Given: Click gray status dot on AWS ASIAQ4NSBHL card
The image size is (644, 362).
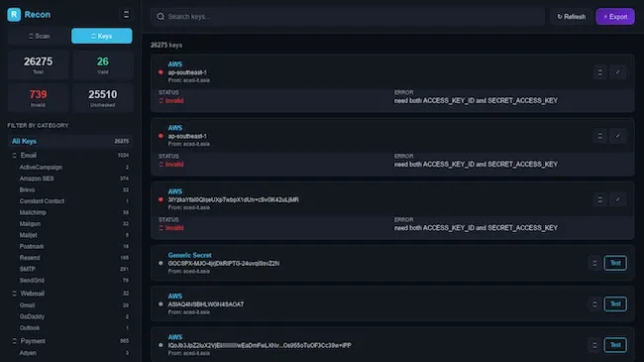Looking at the screenshot, I should coord(161,304).
